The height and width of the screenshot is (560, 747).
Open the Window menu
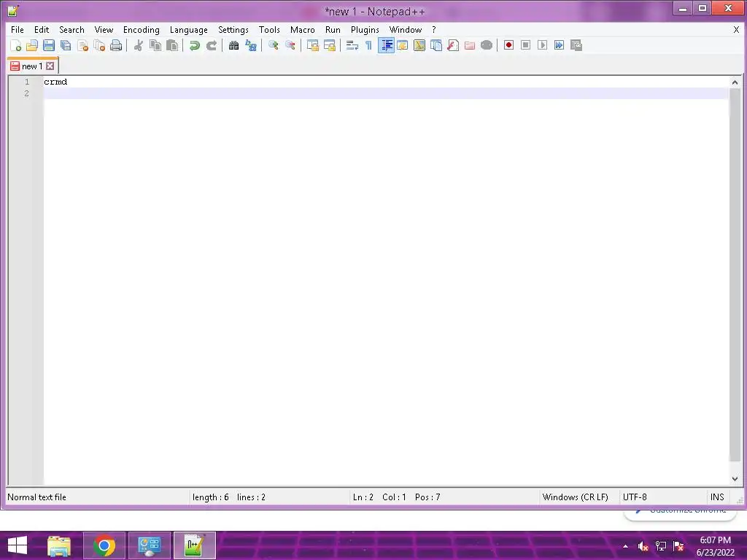[x=406, y=29]
